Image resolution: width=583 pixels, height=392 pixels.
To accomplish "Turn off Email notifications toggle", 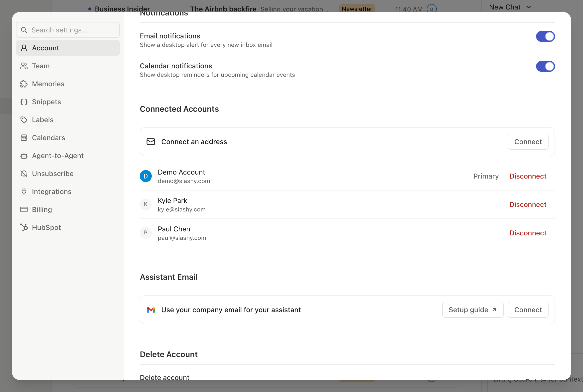I will tap(546, 36).
